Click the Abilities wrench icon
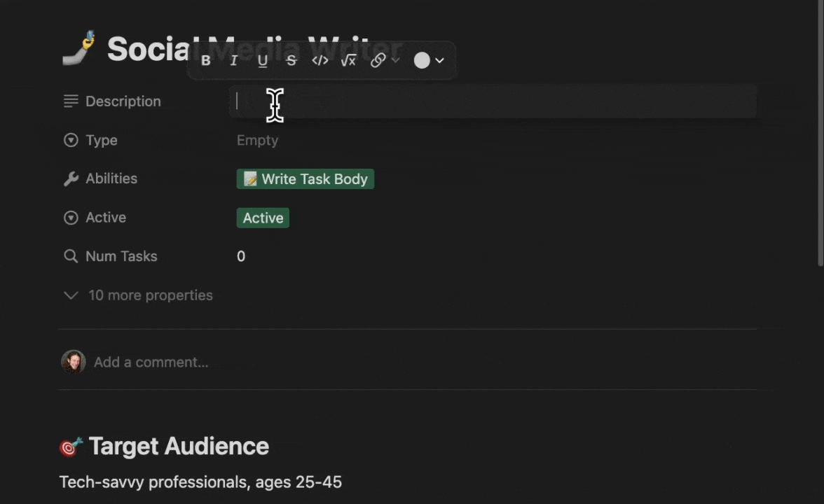This screenshot has width=824, height=504. coord(70,178)
